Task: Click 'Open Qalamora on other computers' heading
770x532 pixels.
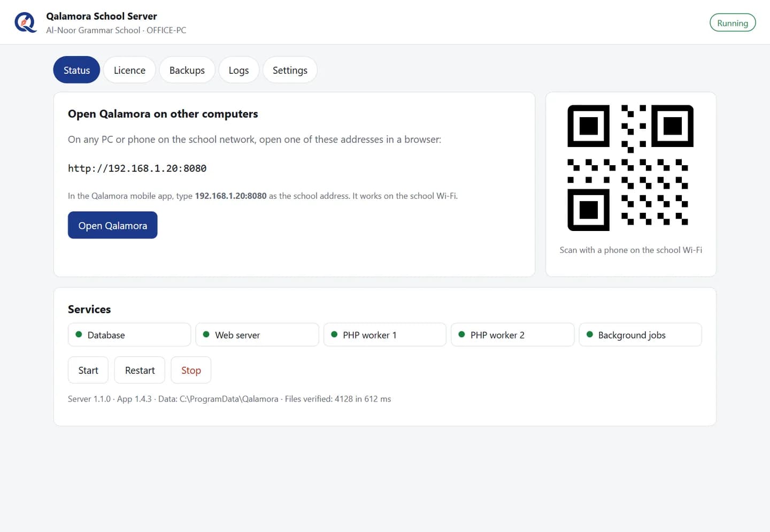Action: 163,114
